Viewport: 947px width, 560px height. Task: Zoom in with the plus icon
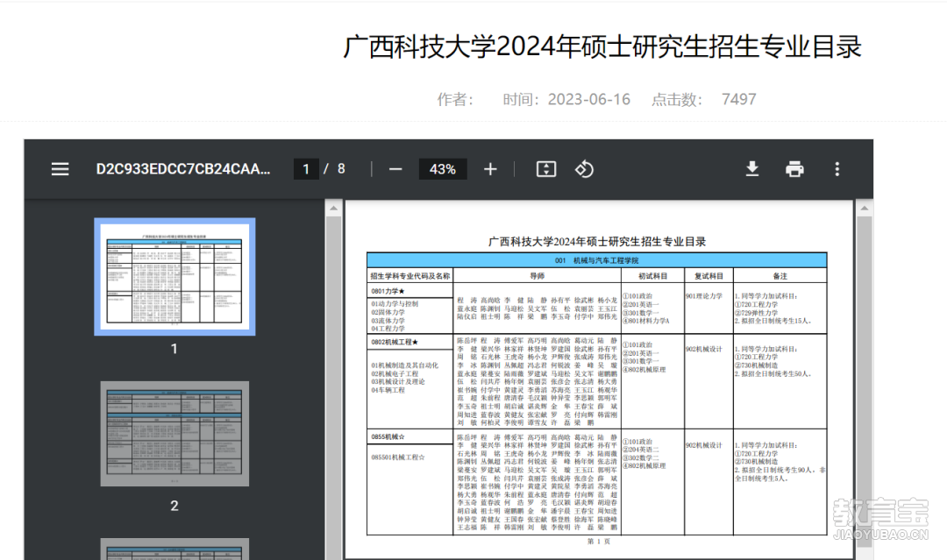point(490,169)
